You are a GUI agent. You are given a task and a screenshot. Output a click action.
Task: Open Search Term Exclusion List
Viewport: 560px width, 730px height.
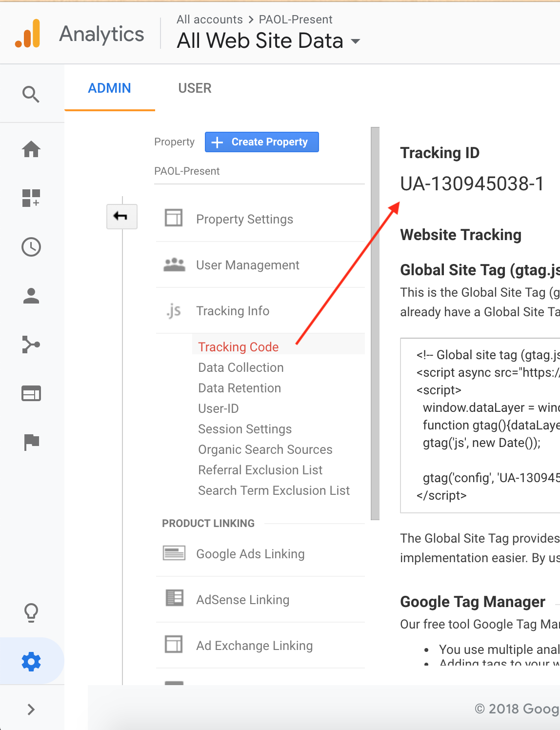(x=274, y=490)
